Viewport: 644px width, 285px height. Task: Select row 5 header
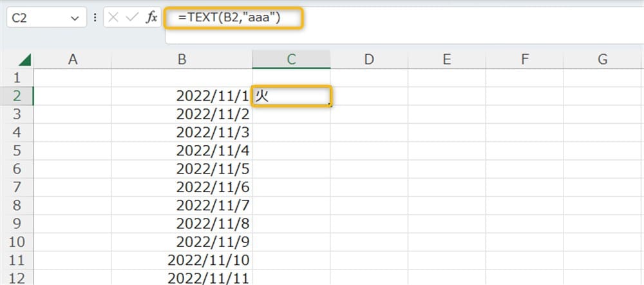coord(17,151)
